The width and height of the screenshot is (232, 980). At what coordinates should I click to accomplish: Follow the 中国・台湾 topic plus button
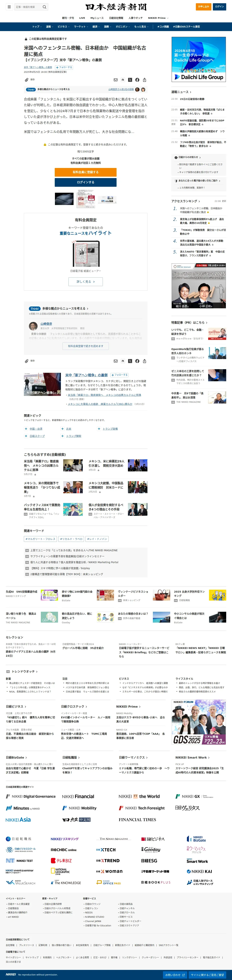tap(26, 429)
